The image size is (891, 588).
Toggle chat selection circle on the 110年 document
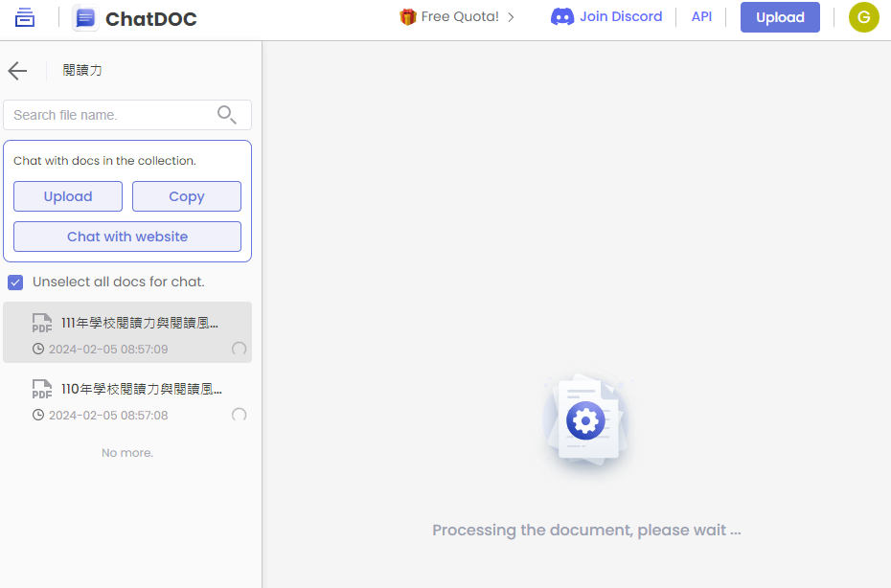tap(239, 416)
